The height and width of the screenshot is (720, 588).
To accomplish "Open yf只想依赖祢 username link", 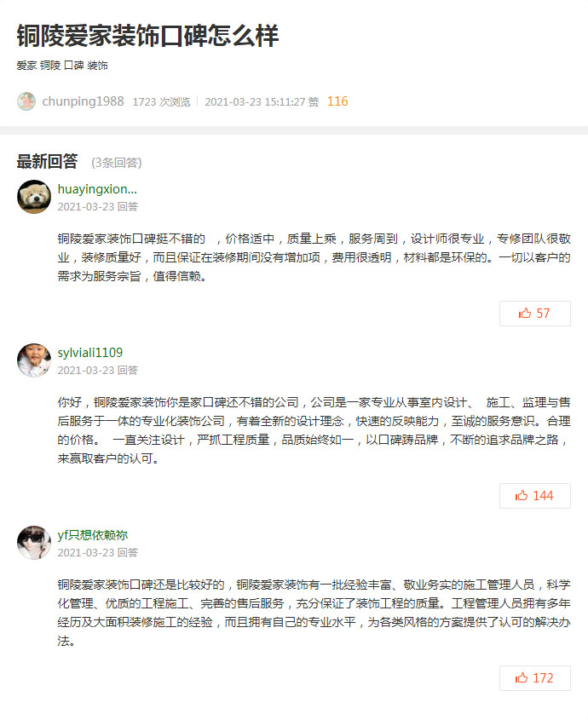I will [92, 535].
